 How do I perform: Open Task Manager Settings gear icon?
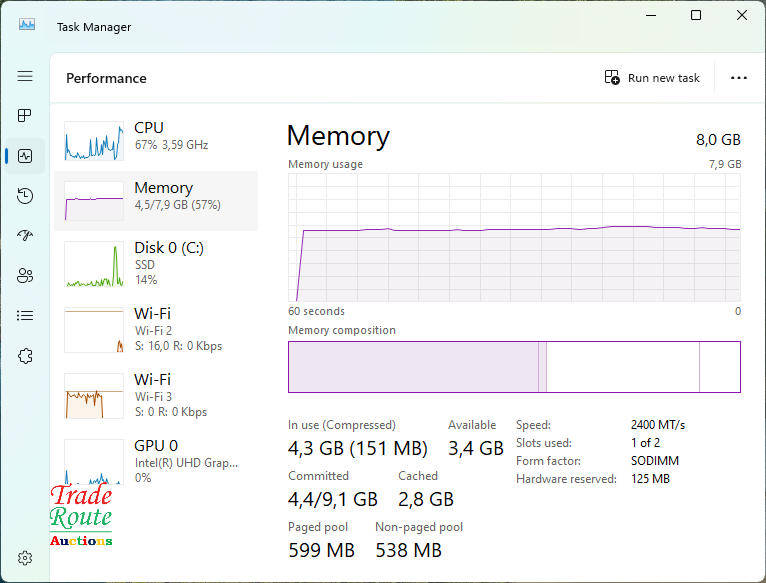tap(26, 558)
